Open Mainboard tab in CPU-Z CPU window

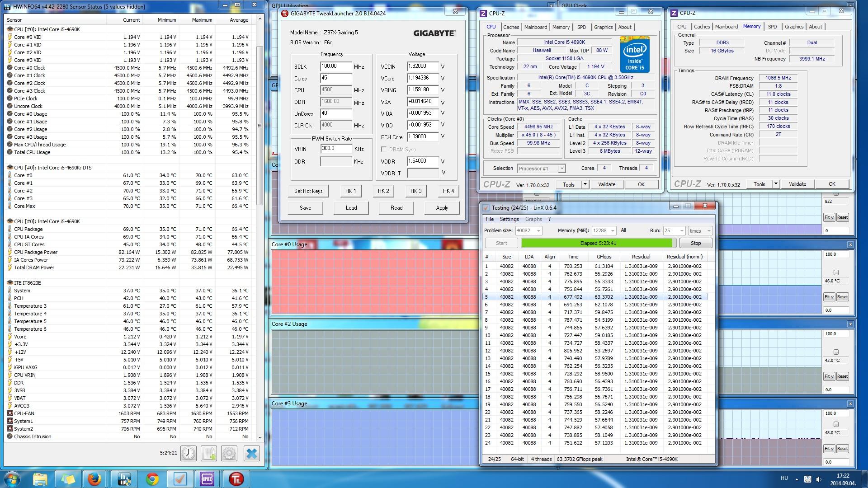pos(536,27)
